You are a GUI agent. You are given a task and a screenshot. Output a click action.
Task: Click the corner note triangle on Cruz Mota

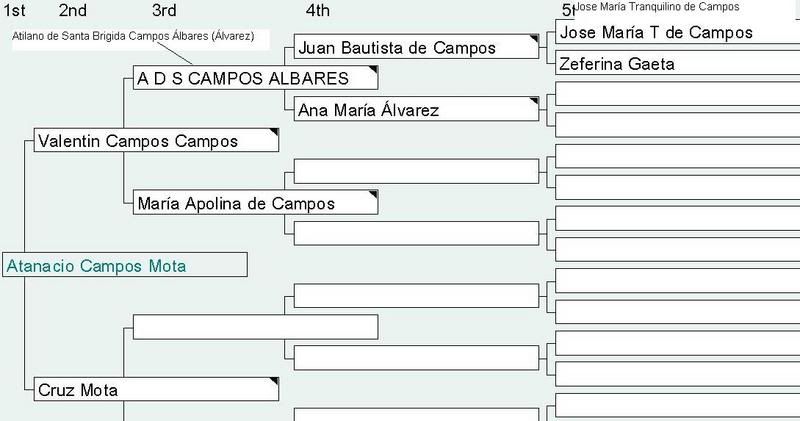[x=272, y=381]
